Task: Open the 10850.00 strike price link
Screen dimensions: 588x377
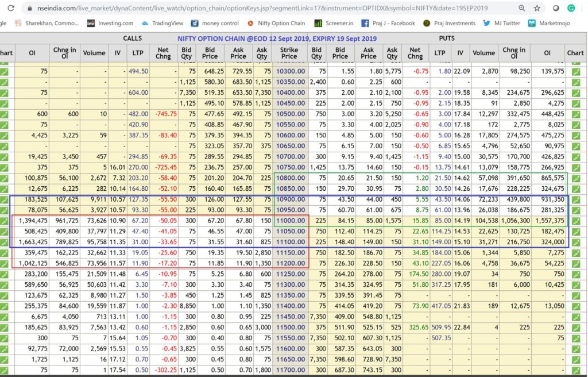Action: (291, 189)
